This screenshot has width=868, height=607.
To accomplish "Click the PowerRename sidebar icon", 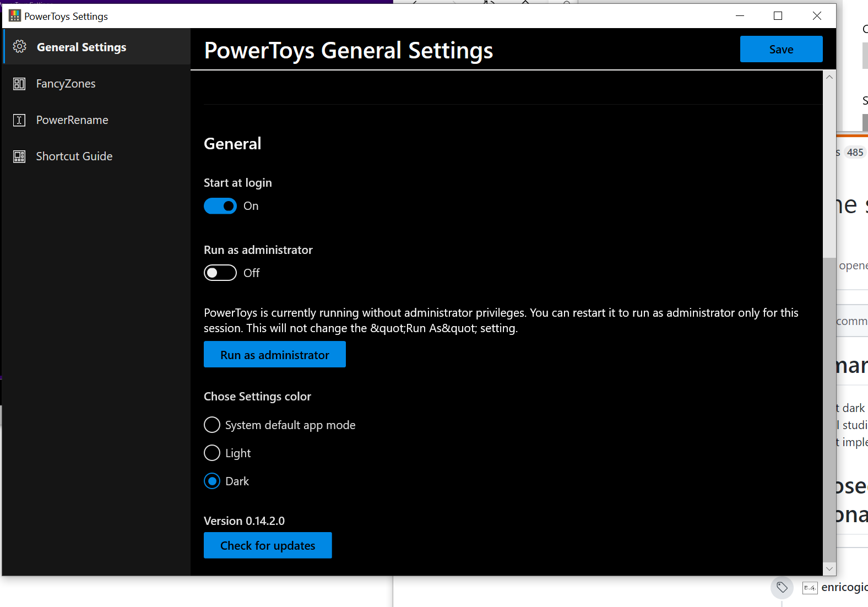I will pyautogui.click(x=19, y=120).
